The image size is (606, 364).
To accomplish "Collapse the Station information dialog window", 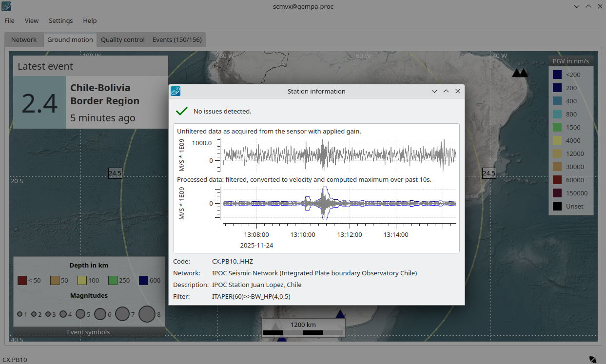I will [434, 91].
